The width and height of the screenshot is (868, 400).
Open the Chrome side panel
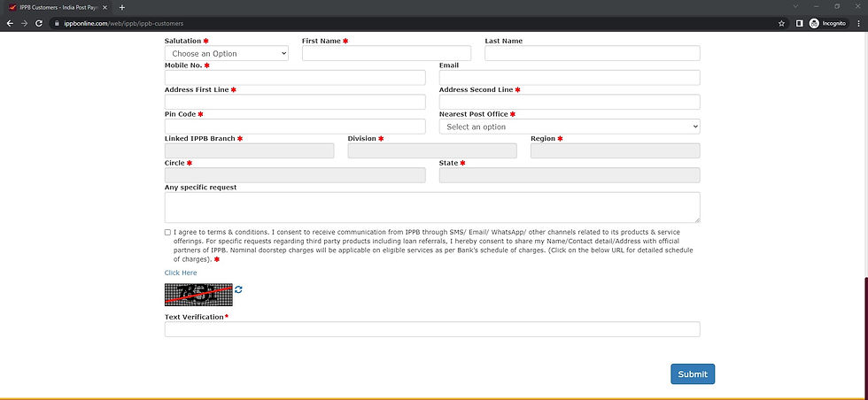[x=799, y=23]
